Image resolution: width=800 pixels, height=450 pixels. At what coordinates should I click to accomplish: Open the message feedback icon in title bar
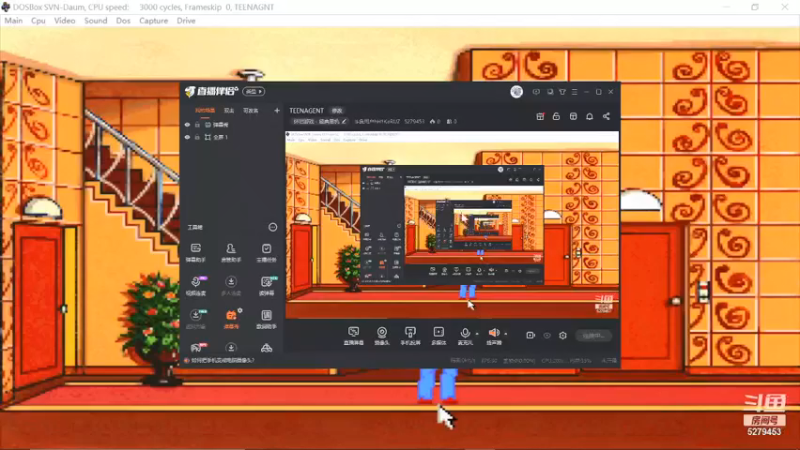(x=536, y=92)
